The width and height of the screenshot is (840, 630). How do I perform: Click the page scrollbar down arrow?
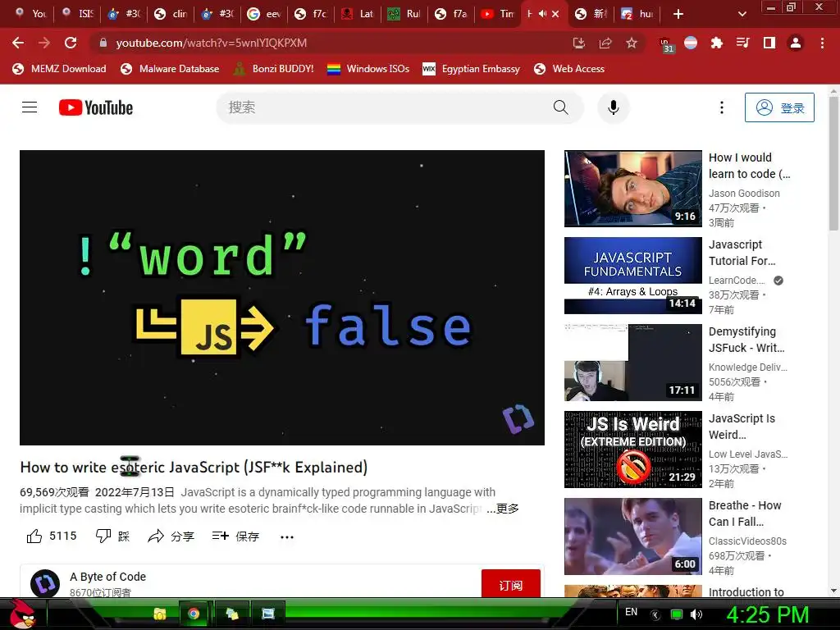pos(833,591)
